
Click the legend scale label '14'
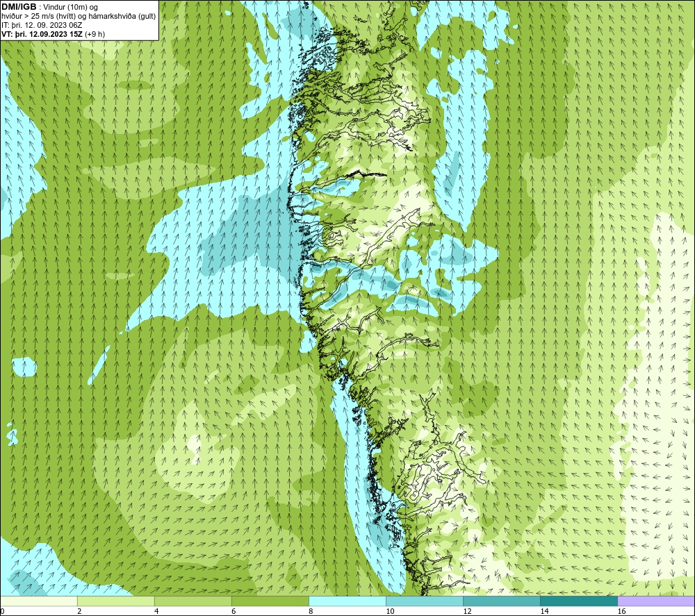(x=544, y=612)
